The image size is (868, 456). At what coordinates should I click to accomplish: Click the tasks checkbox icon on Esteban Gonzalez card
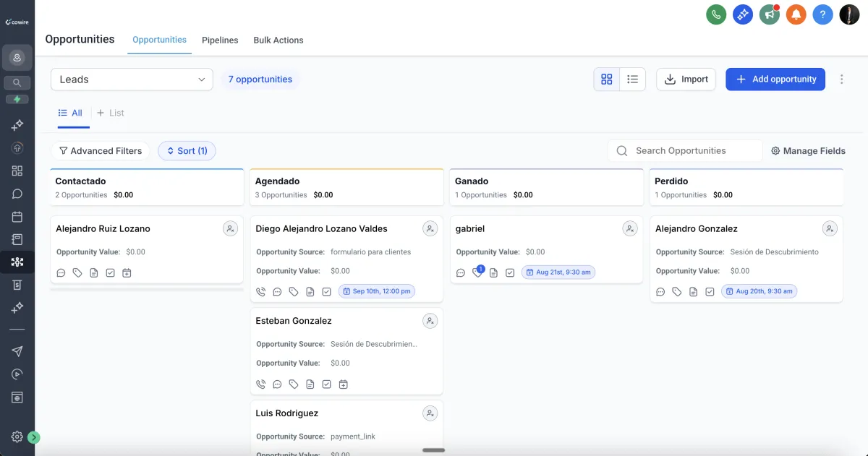coord(326,384)
